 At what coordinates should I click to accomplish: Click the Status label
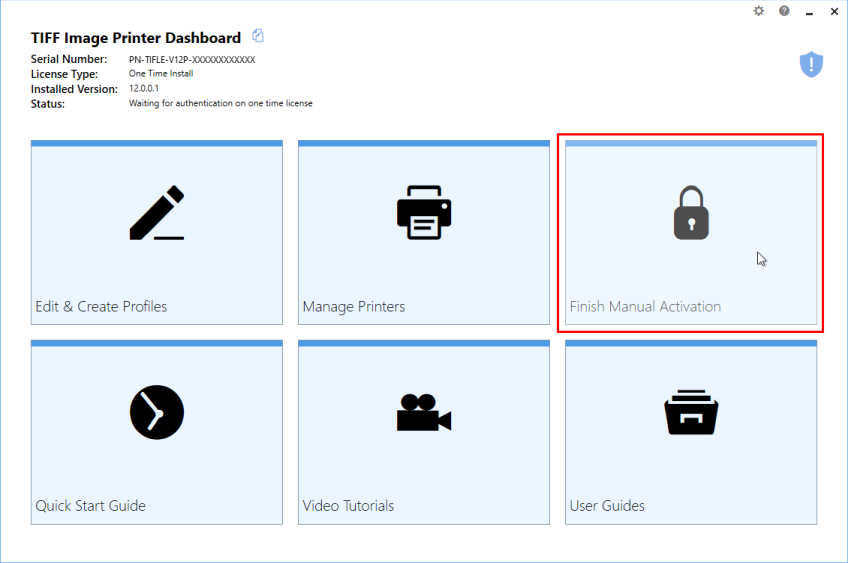coord(48,104)
